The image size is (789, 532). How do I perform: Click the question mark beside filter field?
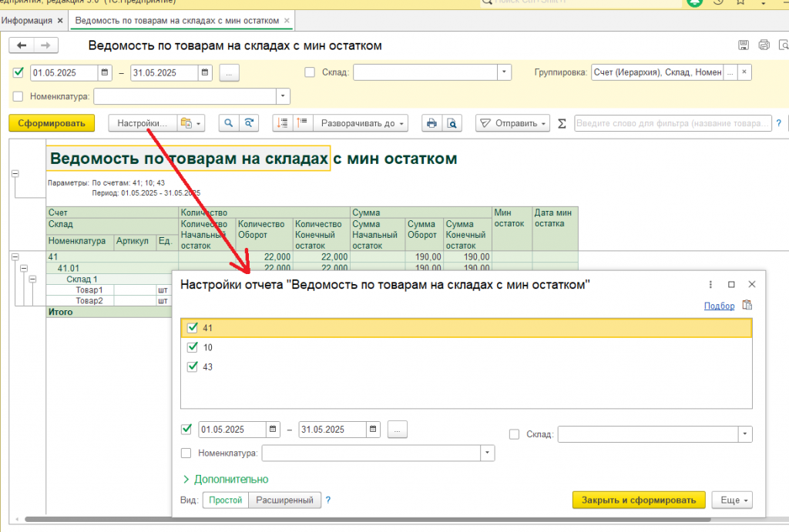(x=778, y=123)
